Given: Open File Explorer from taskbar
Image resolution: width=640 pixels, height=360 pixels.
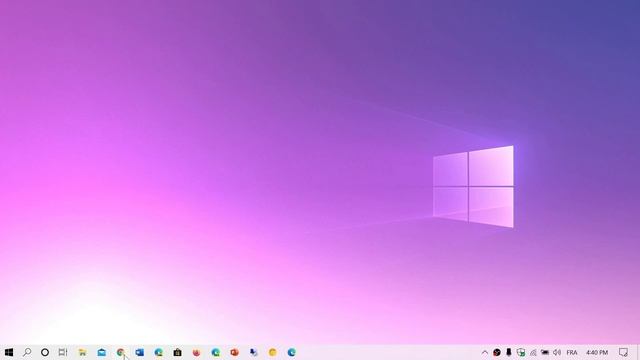Looking at the screenshot, I should (x=82, y=352).
